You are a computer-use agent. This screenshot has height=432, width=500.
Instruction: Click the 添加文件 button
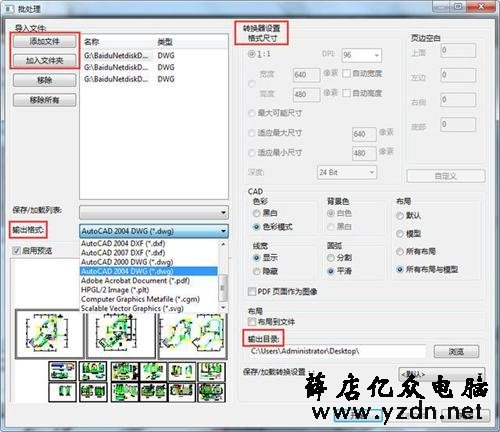click(44, 41)
